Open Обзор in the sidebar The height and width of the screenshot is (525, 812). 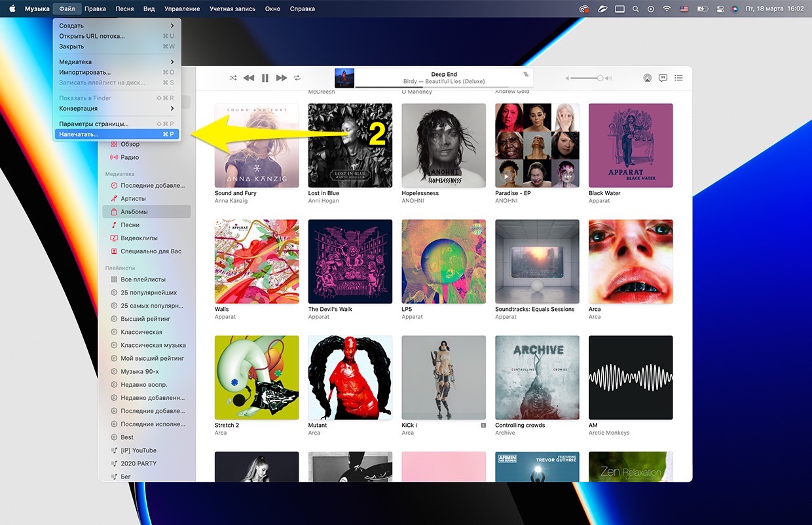(x=146, y=144)
